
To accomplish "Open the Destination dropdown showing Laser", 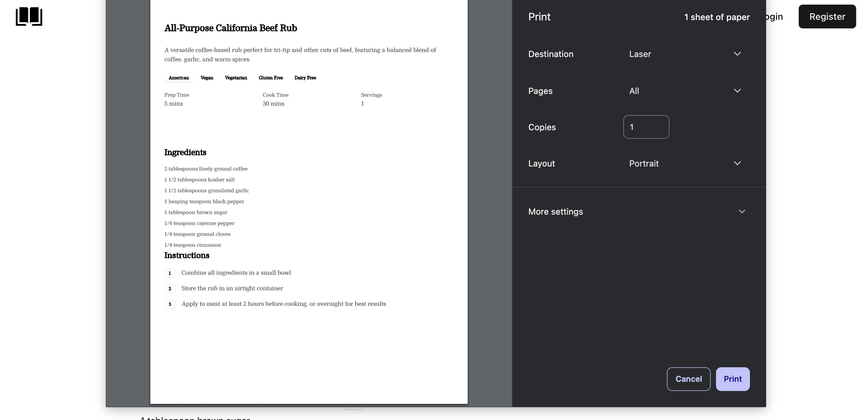I will (686, 54).
